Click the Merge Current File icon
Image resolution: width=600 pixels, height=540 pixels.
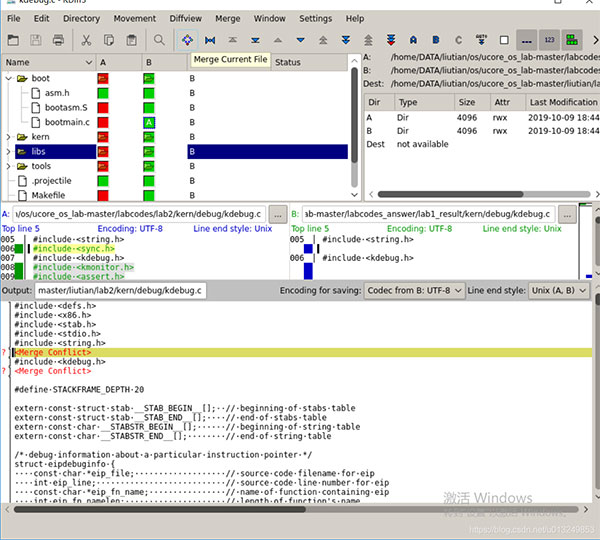187,40
